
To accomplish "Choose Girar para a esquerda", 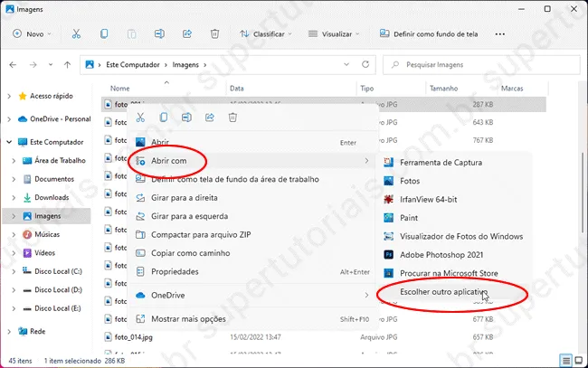I will [x=252, y=216].
